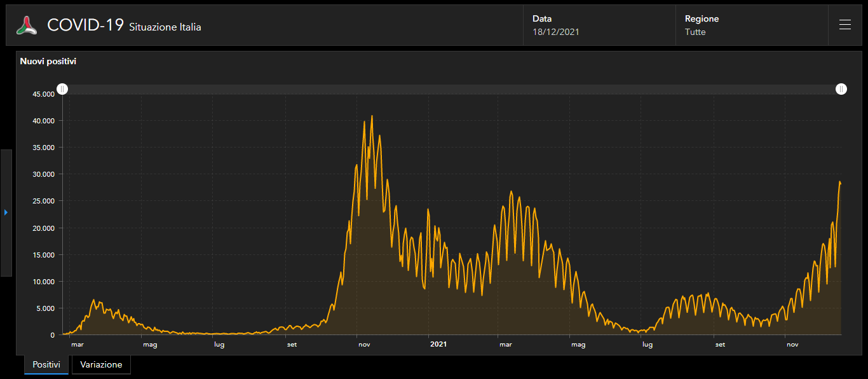
Task: Grab the left range slider handle
Action: 62,89
